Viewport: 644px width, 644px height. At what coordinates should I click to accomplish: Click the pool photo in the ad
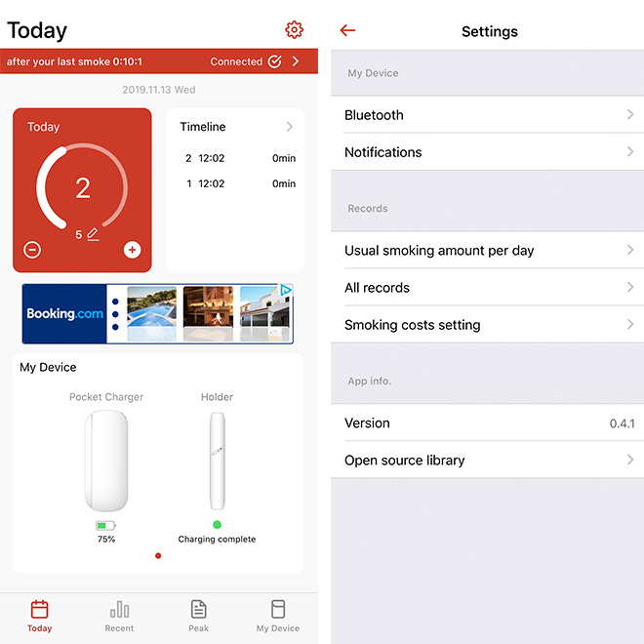click(152, 313)
